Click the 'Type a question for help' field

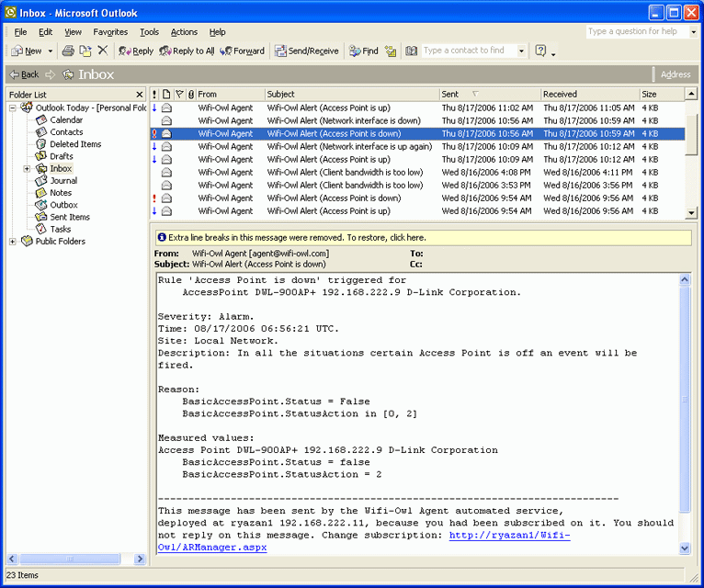click(637, 31)
